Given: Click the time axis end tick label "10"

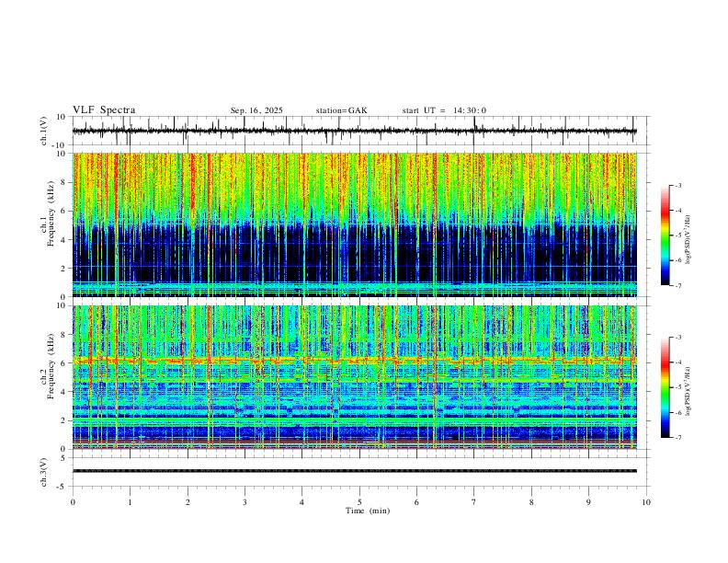Looking at the screenshot, I should point(646,502).
